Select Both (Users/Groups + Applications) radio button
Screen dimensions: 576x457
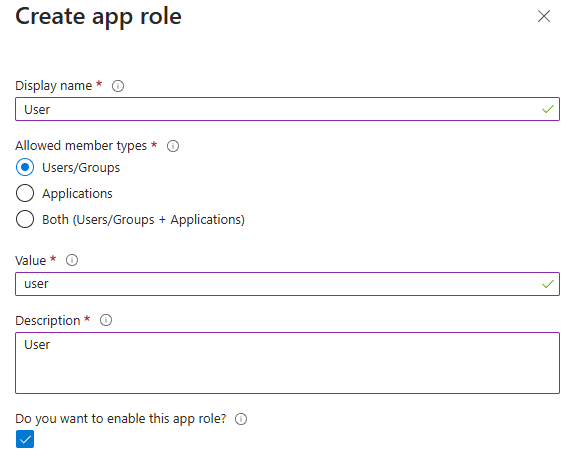click(25, 219)
